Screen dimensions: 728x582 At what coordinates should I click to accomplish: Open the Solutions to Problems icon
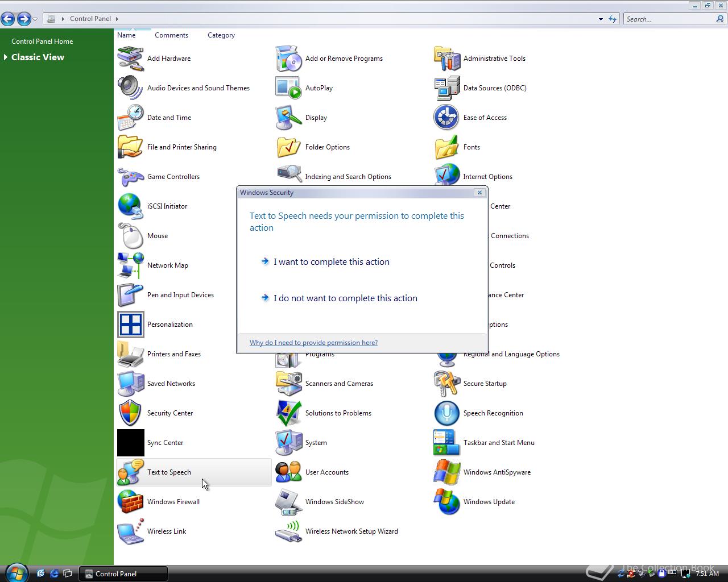point(288,413)
